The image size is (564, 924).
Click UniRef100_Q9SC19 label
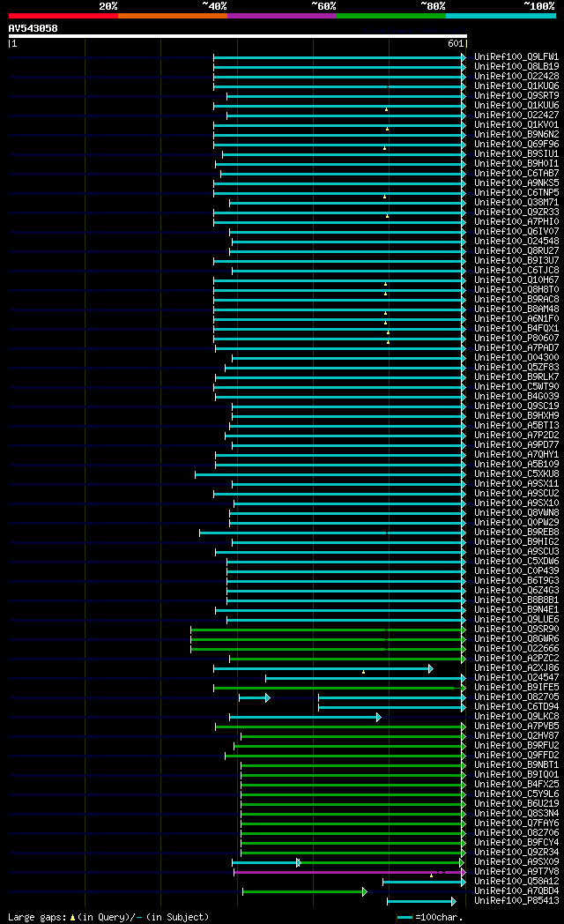point(516,406)
